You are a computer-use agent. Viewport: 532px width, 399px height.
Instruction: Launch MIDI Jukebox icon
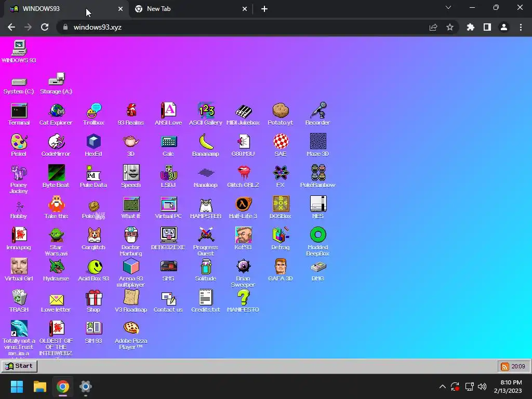(243, 114)
